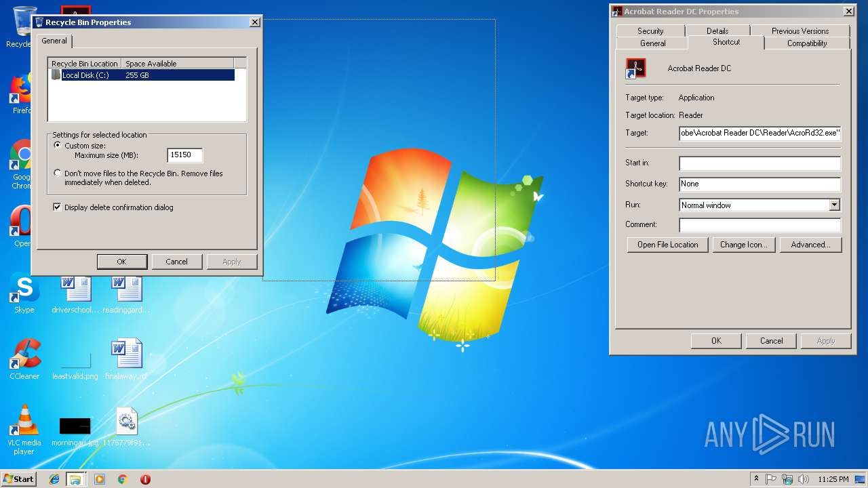Image resolution: width=868 pixels, height=488 pixels.
Task: Switch to the Compatibility tab
Action: (x=807, y=43)
